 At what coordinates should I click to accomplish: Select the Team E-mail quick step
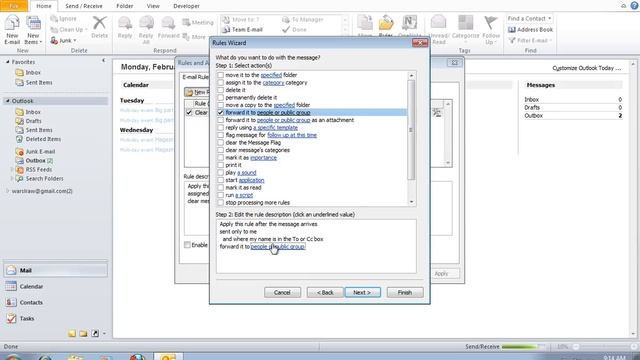(242, 30)
